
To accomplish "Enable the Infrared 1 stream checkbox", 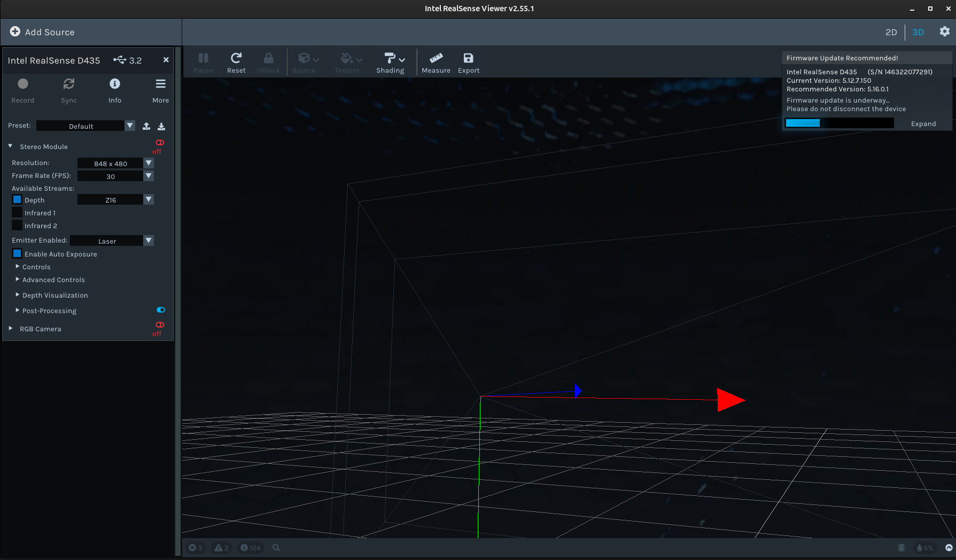I will 17,212.
